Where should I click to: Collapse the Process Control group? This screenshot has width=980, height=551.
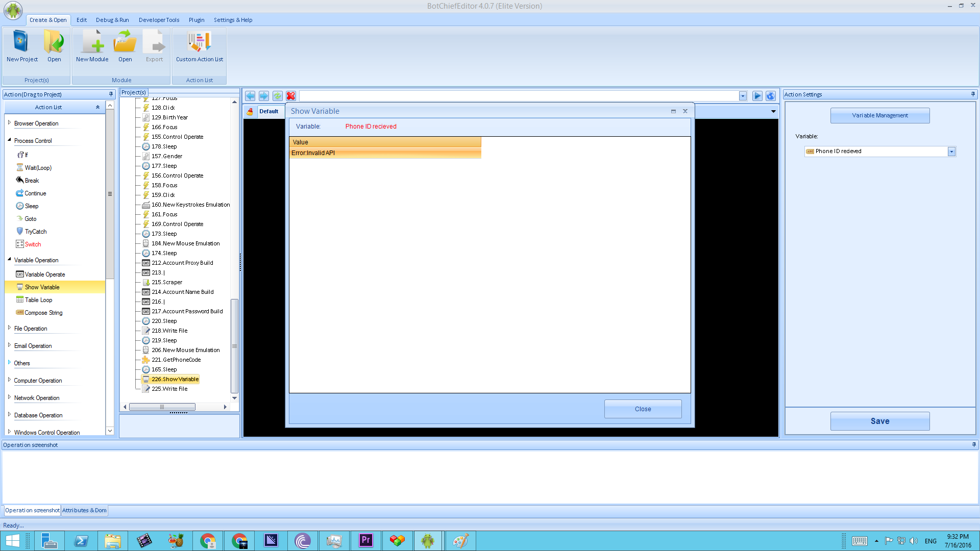tap(9, 140)
